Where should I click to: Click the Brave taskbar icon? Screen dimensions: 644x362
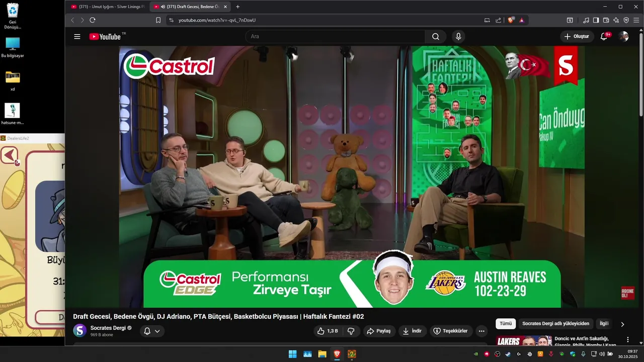(x=337, y=354)
